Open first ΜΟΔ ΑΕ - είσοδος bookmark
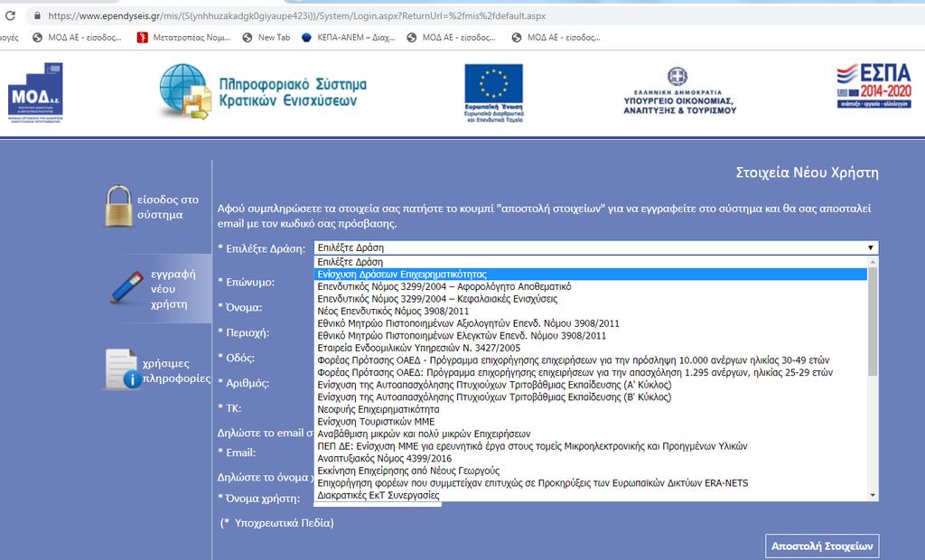The image size is (925, 560). pyautogui.click(x=77, y=37)
